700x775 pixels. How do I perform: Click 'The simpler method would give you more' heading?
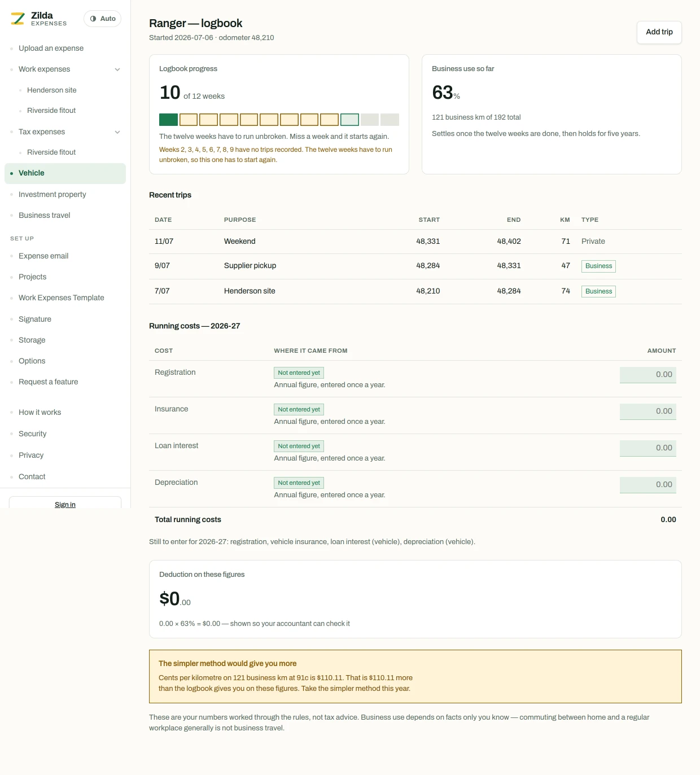tap(228, 664)
